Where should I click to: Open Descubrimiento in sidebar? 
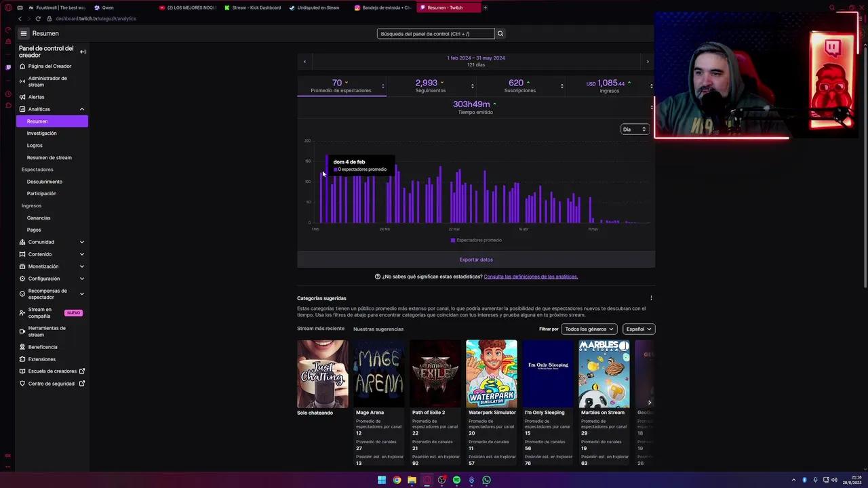(x=45, y=182)
